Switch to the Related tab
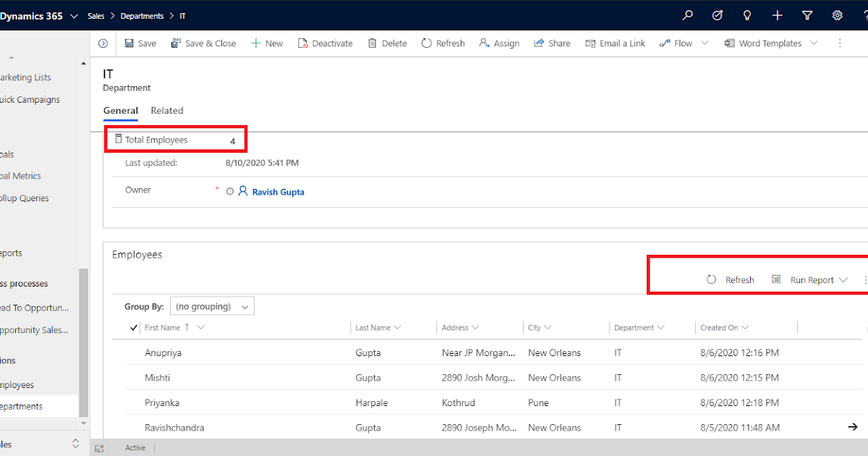The image size is (868, 456). (x=167, y=110)
